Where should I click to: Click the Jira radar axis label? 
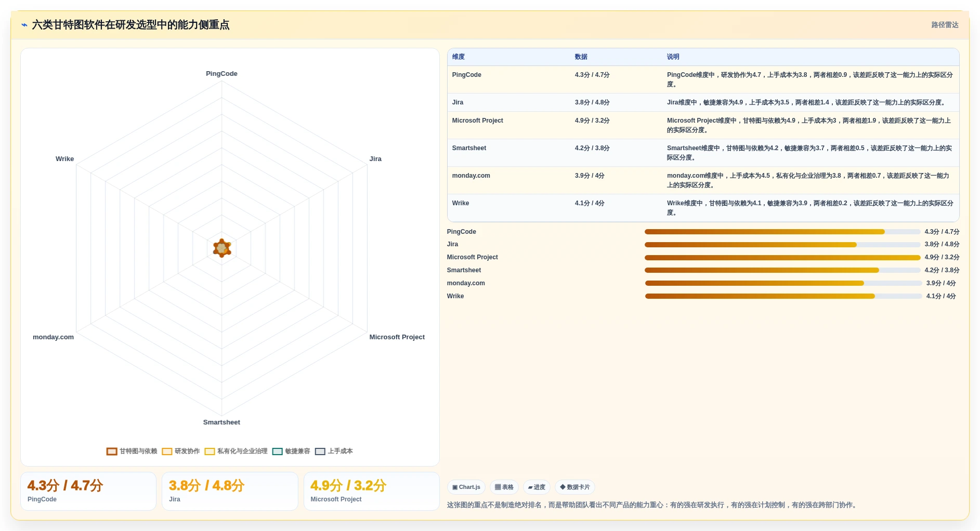point(375,159)
